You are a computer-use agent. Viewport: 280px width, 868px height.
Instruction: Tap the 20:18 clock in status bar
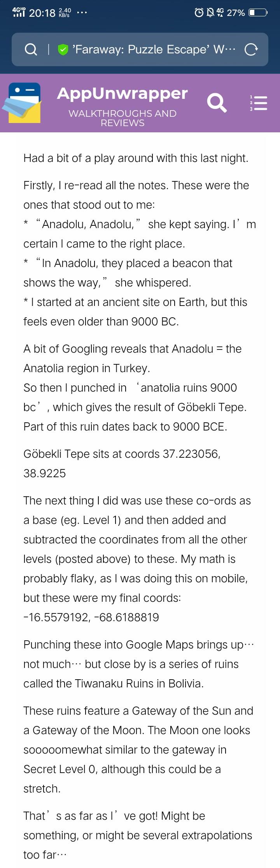[42, 13]
